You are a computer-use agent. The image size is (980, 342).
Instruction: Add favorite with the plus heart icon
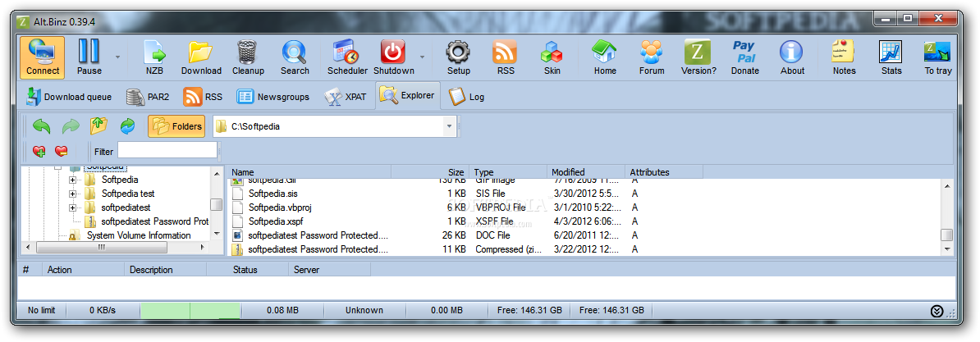pyautogui.click(x=39, y=150)
